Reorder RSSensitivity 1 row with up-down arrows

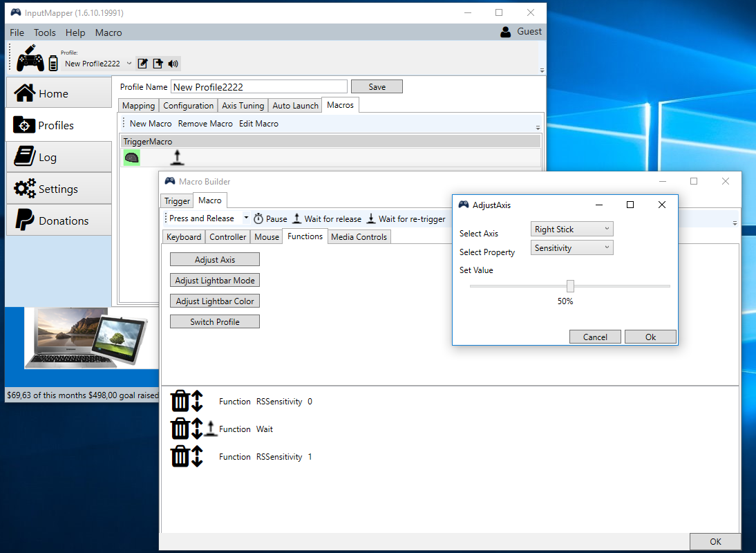(197, 456)
